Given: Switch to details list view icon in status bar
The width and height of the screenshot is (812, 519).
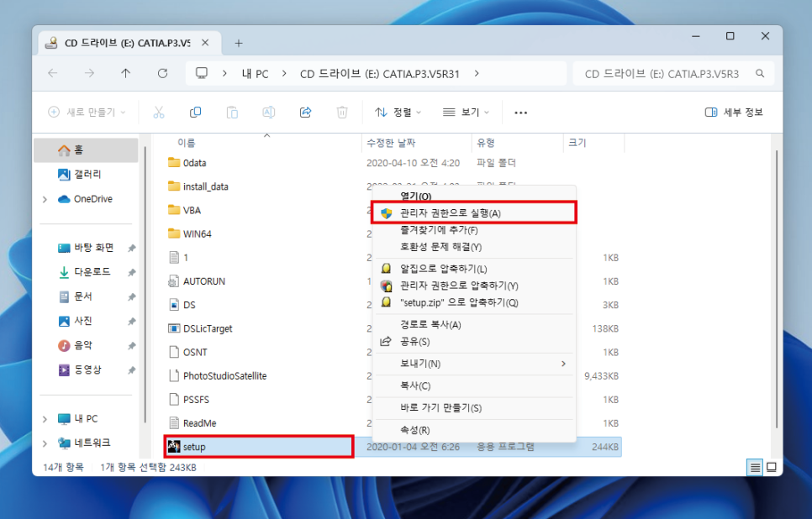Looking at the screenshot, I should (755, 467).
